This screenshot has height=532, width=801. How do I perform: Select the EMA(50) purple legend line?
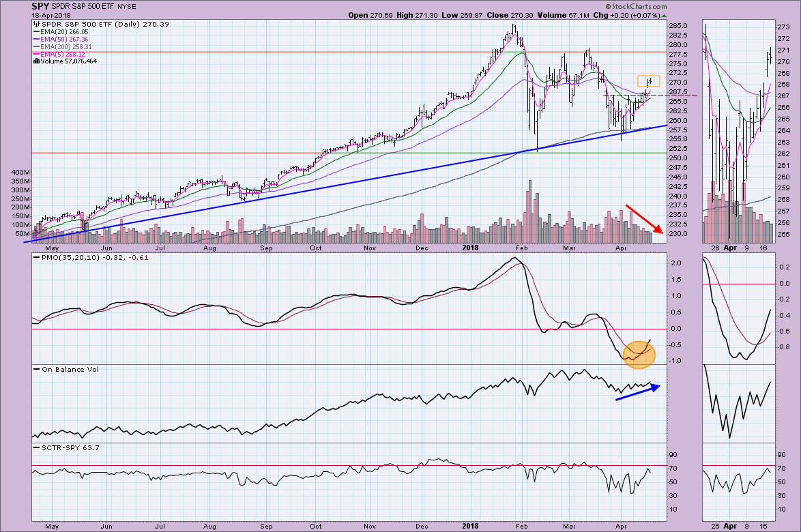(36, 40)
